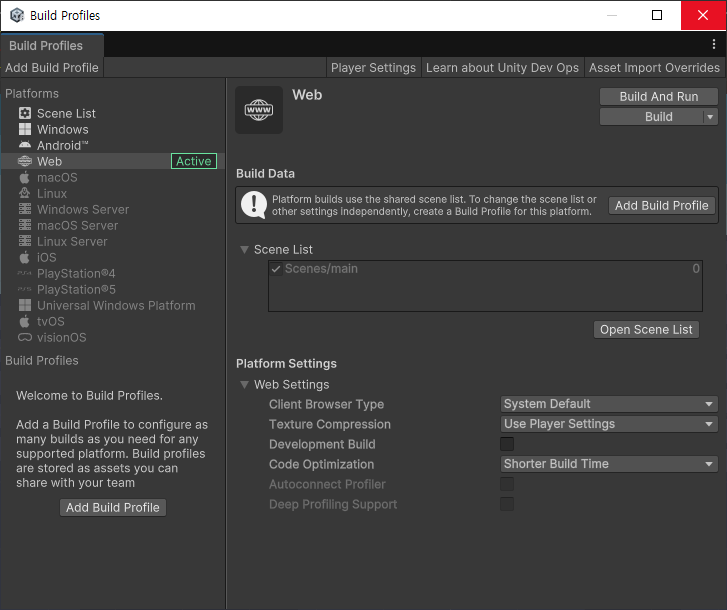
Task: Click Add Build Profile in the toolbar
Action: pyautogui.click(x=52, y=68)
